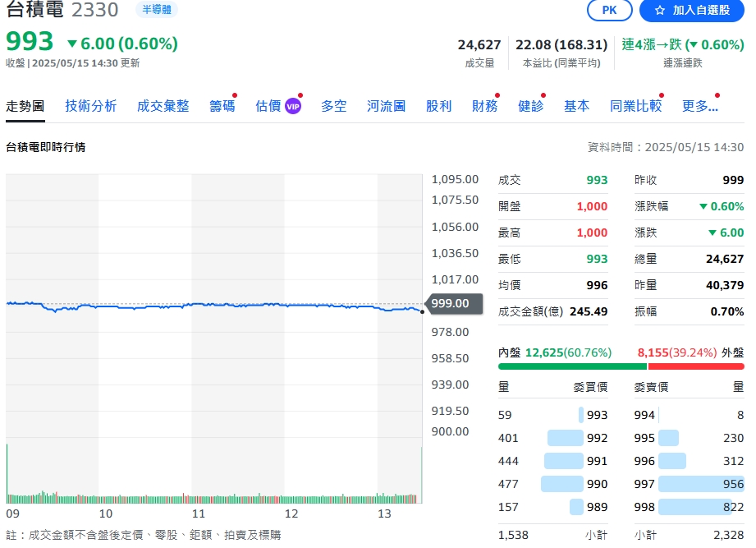The height and width of the screenshot is (548, 756).
Task: Click the 半導體 industry tag
Action: pos(156,10)
